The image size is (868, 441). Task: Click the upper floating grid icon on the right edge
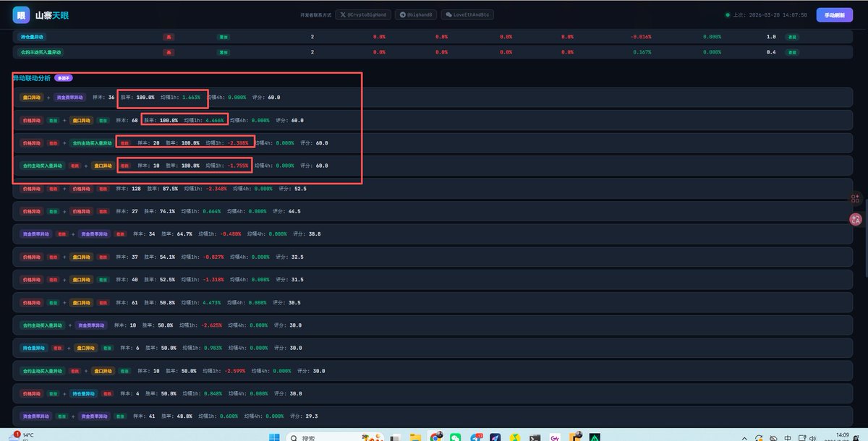[856, 198]
